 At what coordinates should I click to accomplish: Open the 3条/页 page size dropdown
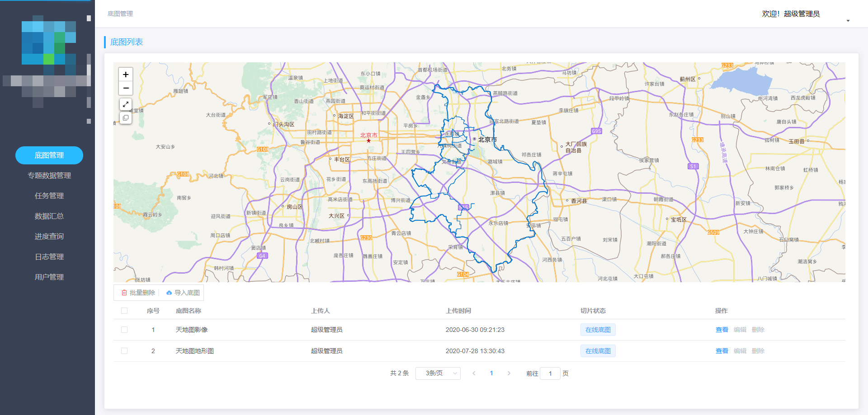point(438,373)
